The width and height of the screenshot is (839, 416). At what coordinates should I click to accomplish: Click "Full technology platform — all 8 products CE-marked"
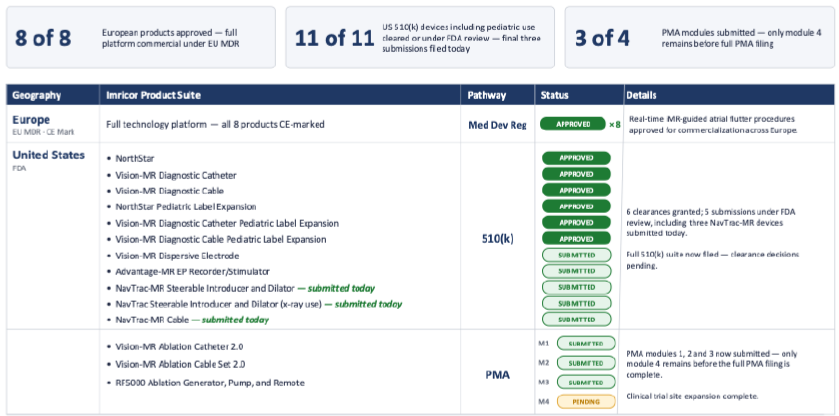point(216,124)
